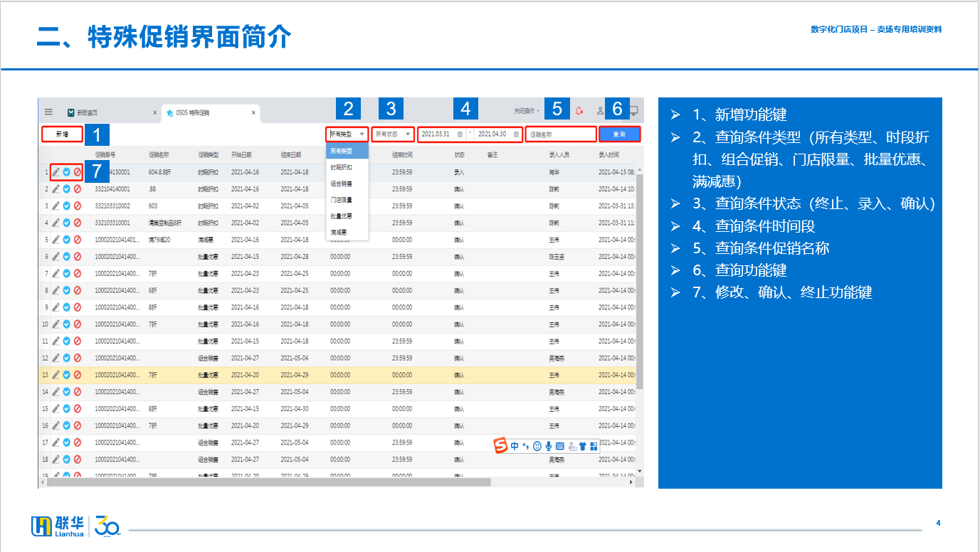Open notification bell icon
Image resolution: width=980 pixels, height=552 pixels.
point(579,111)
